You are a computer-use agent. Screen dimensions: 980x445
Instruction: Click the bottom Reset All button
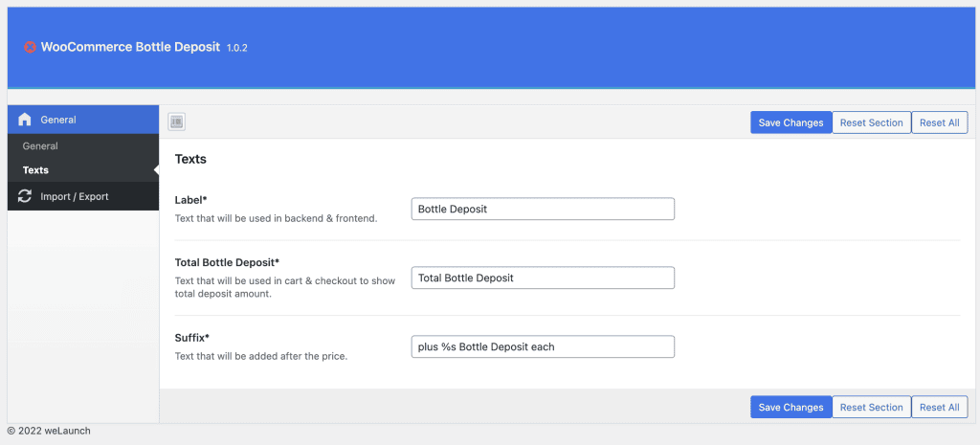[940, 407]
